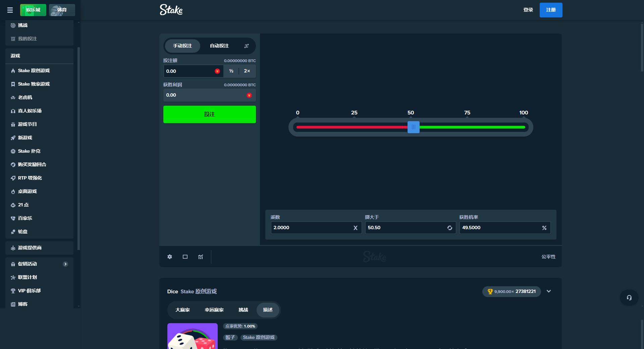
Task: Expand the 促销活动 submenu arrow
Action: [65, 264]
